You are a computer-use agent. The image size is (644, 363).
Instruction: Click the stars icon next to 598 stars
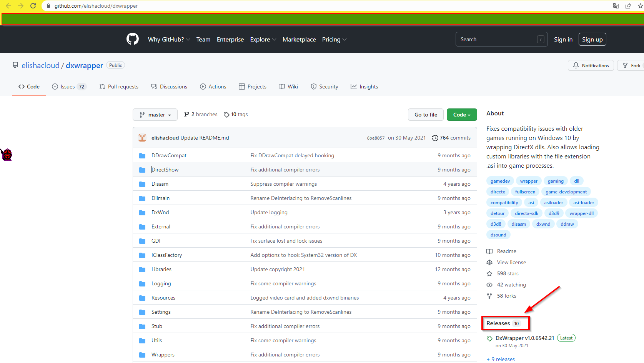click(489, 274)
